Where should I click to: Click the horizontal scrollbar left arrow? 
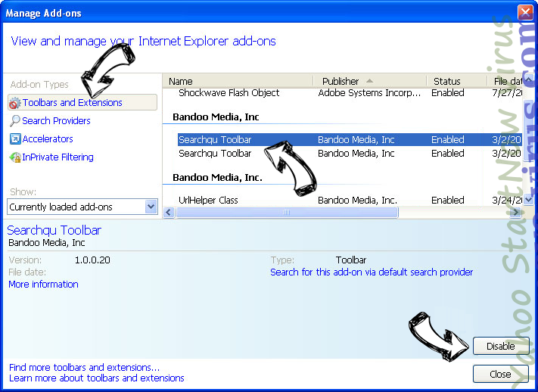pos(168,212)
